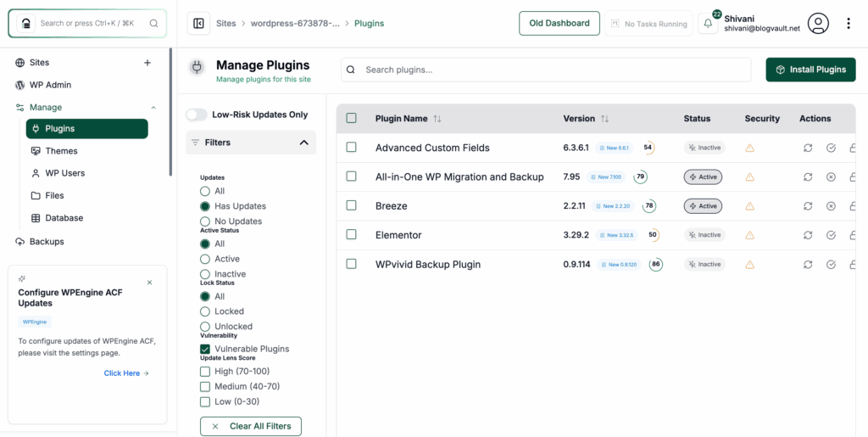Select Inactive status radio option

[205, 273]
